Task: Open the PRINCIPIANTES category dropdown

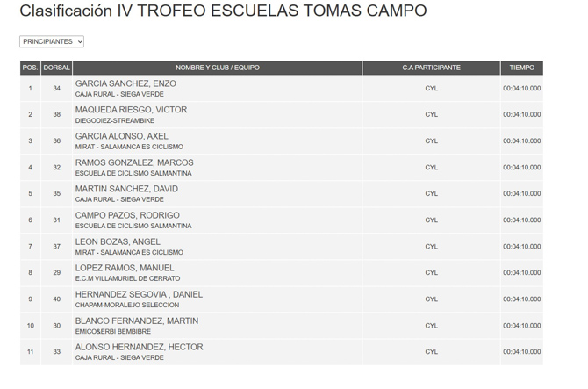Action: (52, 41)
